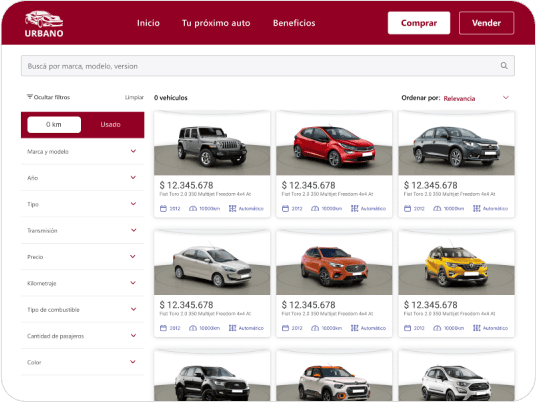Click the Urbano car logo
The height and width of the screenshot is (402, 536).
click(44, 24)
